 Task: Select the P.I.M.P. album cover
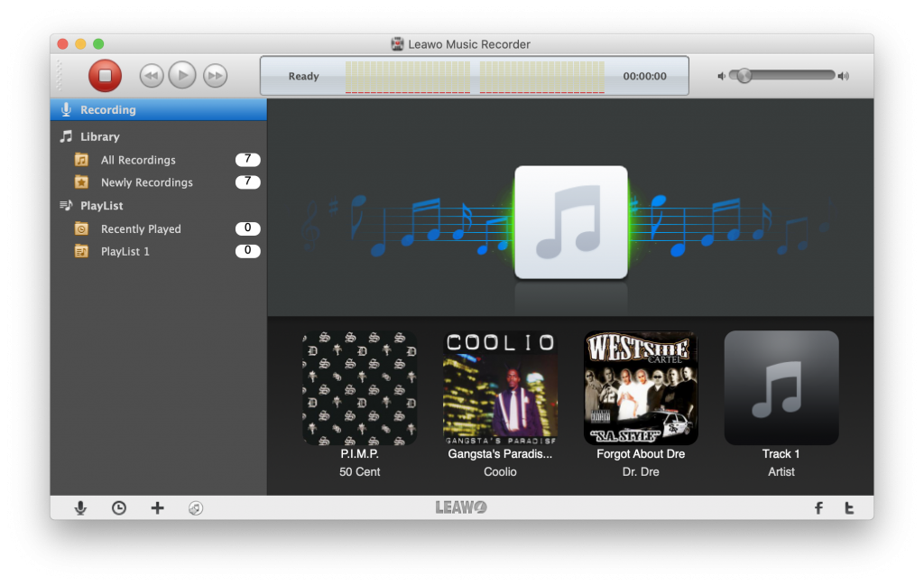point(359,388)
